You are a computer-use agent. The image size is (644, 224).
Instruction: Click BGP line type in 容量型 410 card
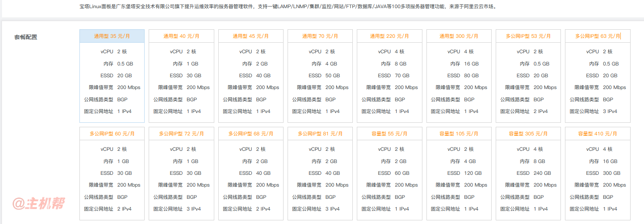click(608, 197)
